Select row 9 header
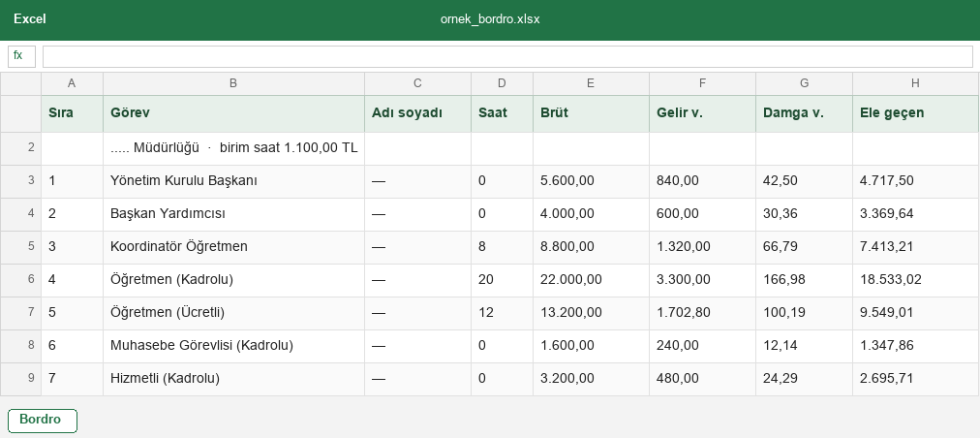Screen dimensions: 980x438 (x=20, y=379)
